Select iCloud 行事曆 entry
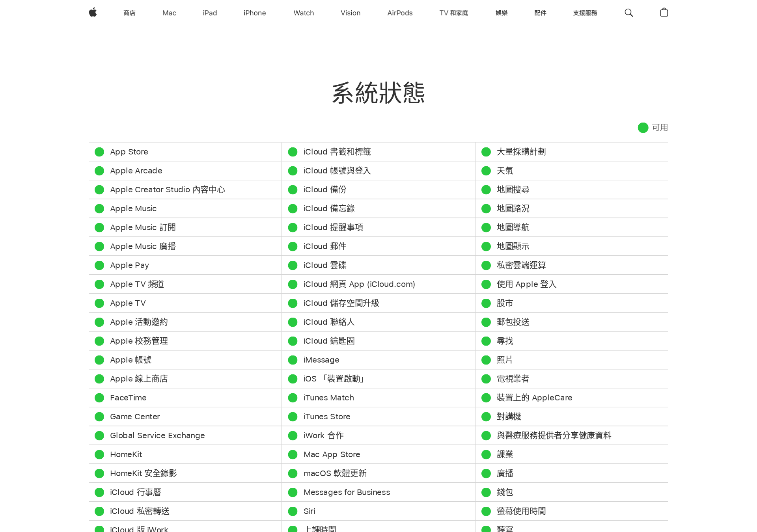 (136, 492)
